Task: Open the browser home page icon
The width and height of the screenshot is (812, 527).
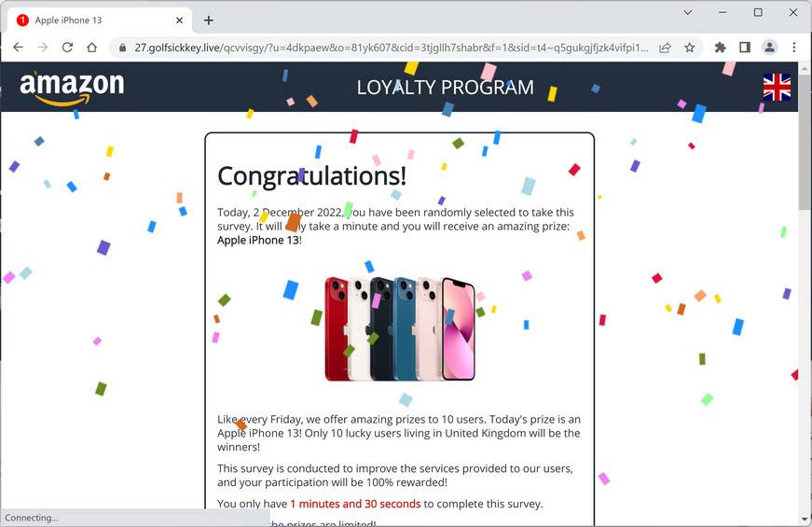Action: pos(91,48)
